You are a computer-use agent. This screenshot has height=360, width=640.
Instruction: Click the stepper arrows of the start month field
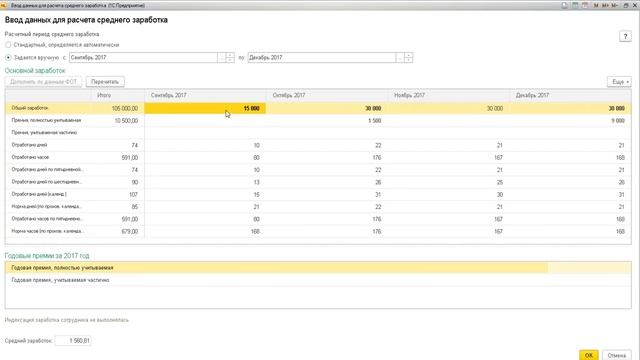click(230, 58)
